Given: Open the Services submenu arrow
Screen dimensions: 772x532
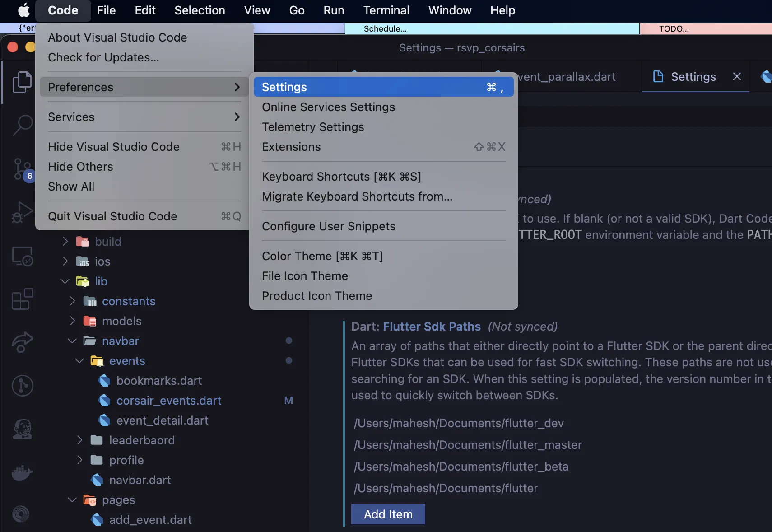Looking at the screenshot, I should pyautogui.click(x=237, y=117).
